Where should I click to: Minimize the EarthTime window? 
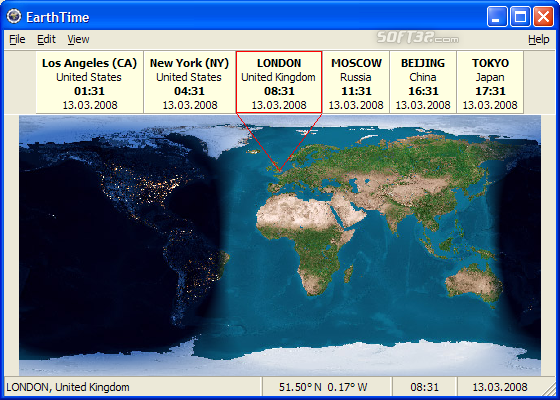497,17
